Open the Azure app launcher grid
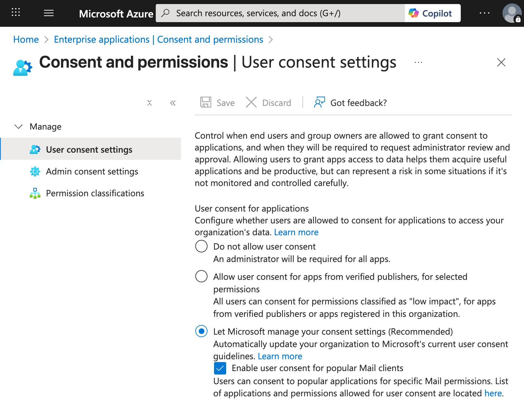Viewport: 524px width, 420px height. 15,13
